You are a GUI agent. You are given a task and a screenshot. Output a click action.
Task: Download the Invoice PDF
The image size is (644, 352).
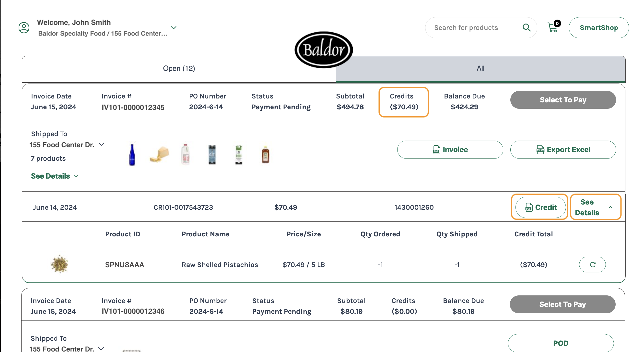coord(450,150)
